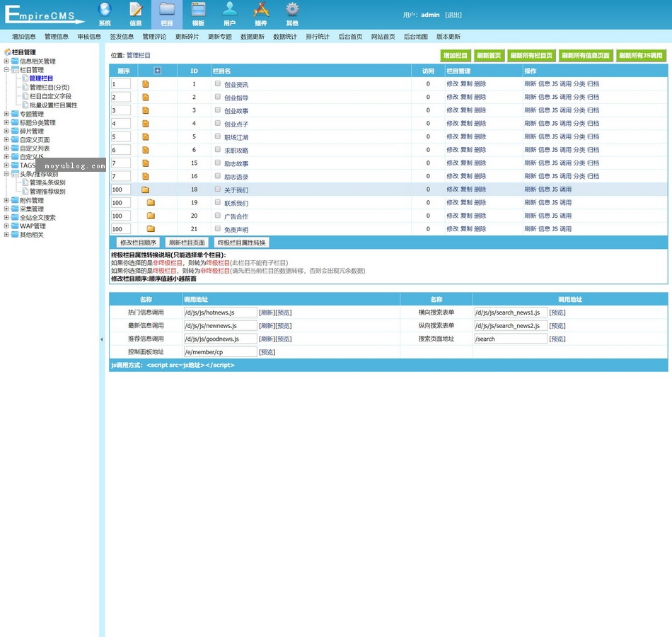
Task: Open 批量设置栏目属性 in the sidebar tree
Action: (x=54, y=105)
